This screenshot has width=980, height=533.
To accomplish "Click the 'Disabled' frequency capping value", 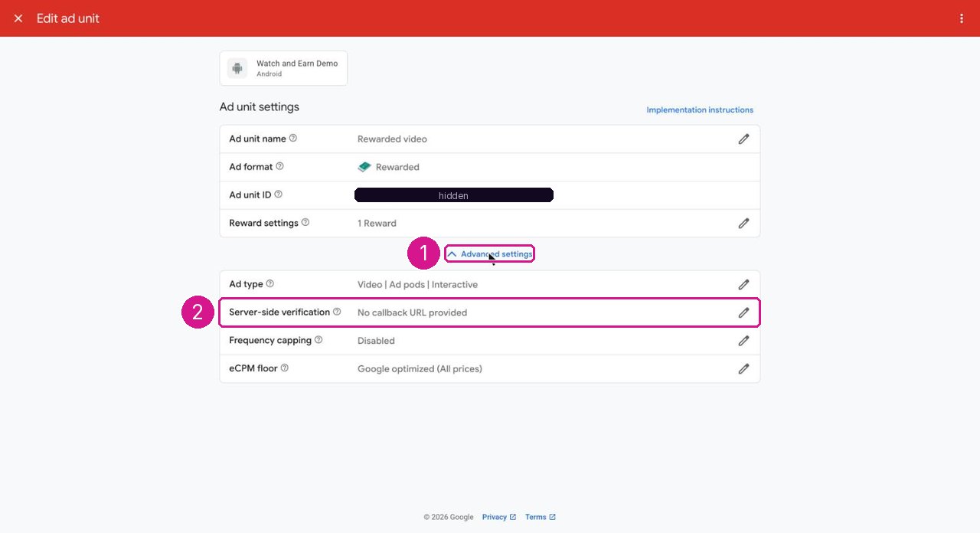I will 376,341.
